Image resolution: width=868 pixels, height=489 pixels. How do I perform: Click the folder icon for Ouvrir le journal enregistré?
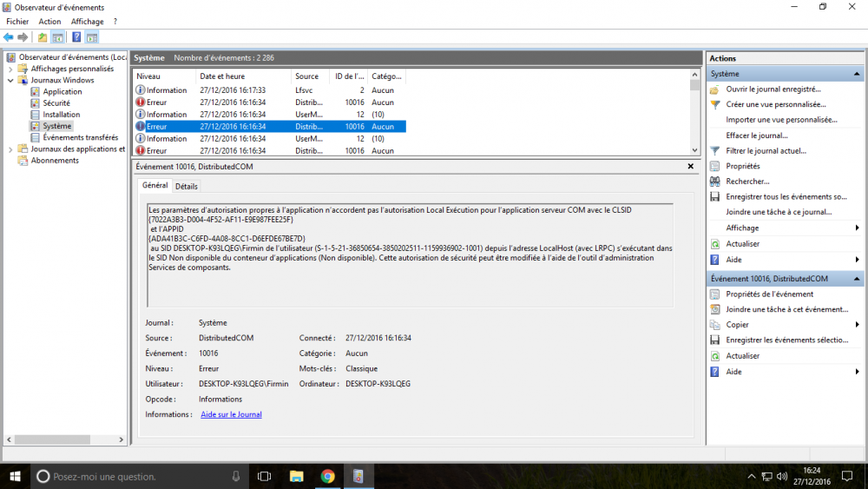point(715,89)
